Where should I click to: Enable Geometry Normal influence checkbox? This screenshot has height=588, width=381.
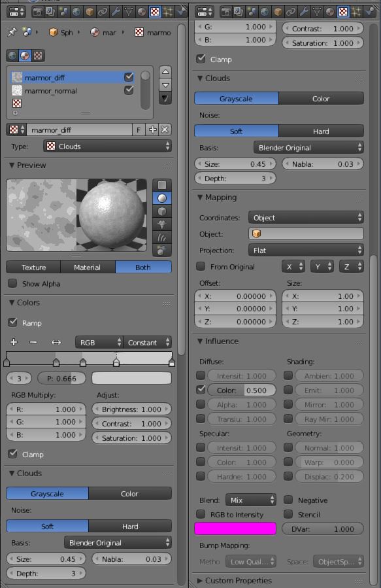click(x=288, y=447)
